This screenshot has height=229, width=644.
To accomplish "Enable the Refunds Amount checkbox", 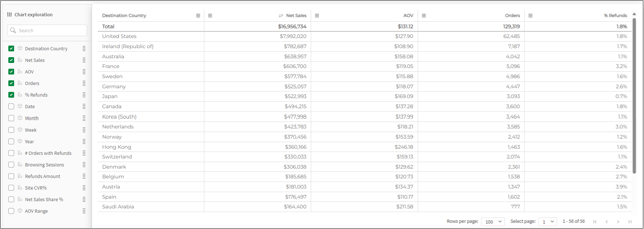I will [x=11, y=176].
